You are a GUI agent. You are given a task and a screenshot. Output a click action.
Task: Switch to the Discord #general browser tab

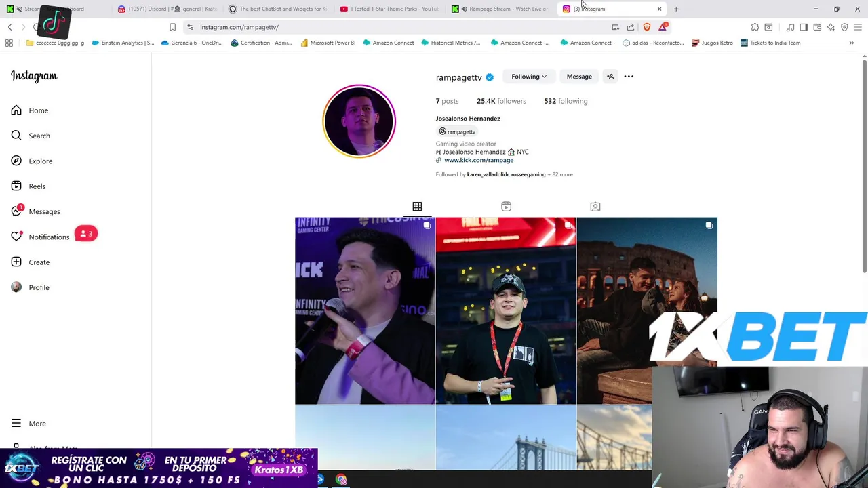(167, 9)
